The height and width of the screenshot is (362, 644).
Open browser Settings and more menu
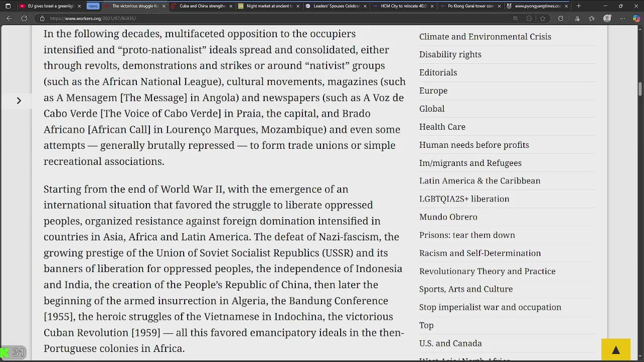(622, 19)
